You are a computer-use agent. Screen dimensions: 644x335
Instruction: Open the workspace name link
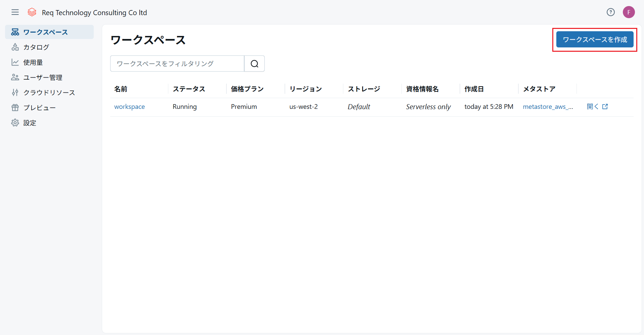(129, 107)
